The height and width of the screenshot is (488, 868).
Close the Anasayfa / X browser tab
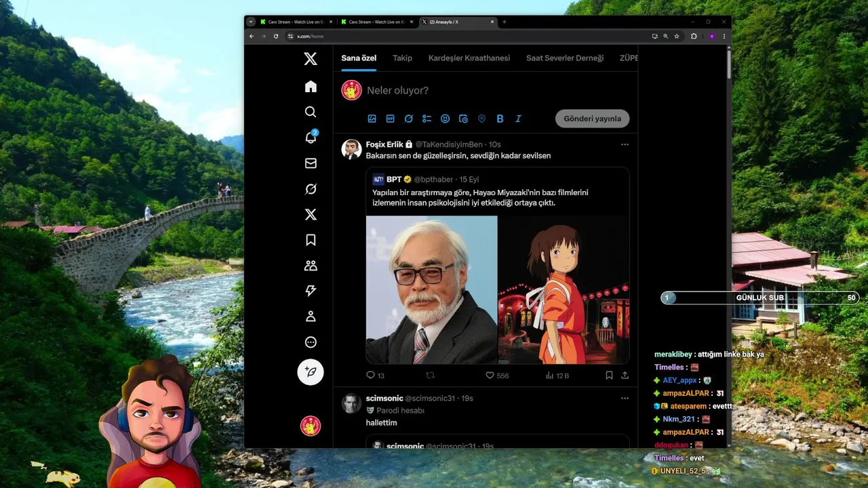(x=492, y=22)
